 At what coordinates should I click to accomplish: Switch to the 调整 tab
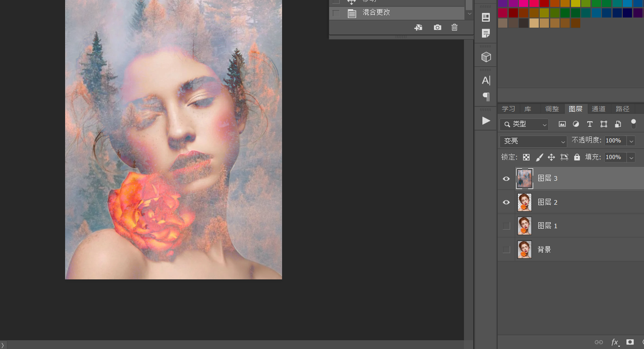coord(552,109)
